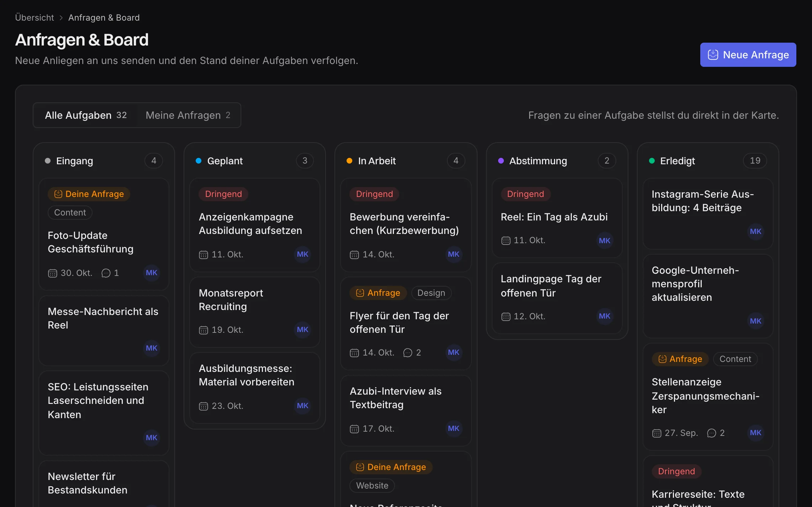The width and height of the screenshot is (812, 507).
Task: Click the Design tag on Flyer card
Action: (431, 293)
